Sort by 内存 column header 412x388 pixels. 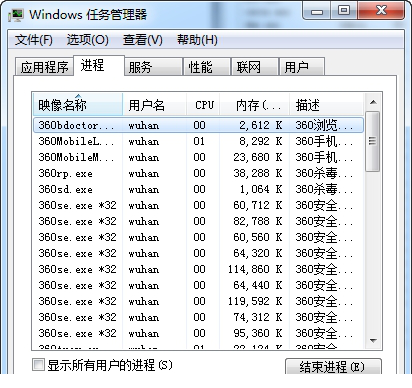click(x=255, y=105)
